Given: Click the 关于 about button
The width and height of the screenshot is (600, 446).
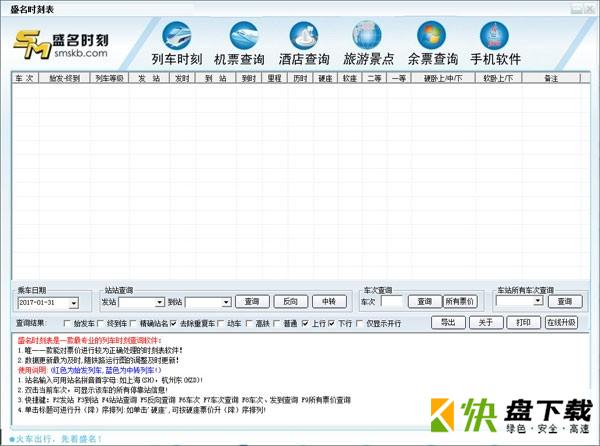Looking at the screenshot, I should (x=486, y=322).
